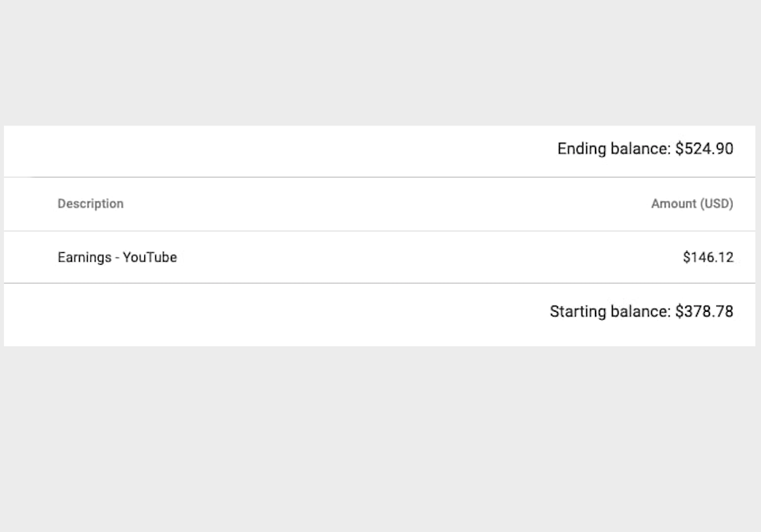Select the Amount (USD) column header
Image resolution: width=761 pixels, height=532 pixels.
[692, 204]
